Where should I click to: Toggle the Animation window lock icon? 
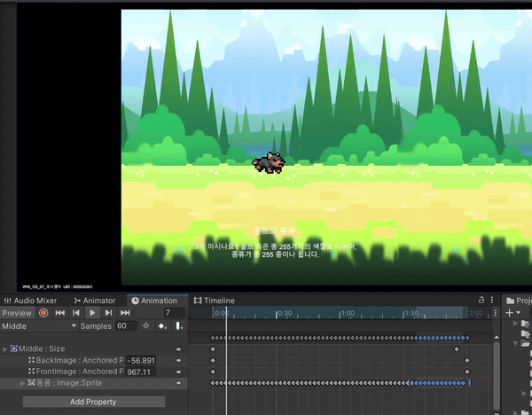coord(481,301)
